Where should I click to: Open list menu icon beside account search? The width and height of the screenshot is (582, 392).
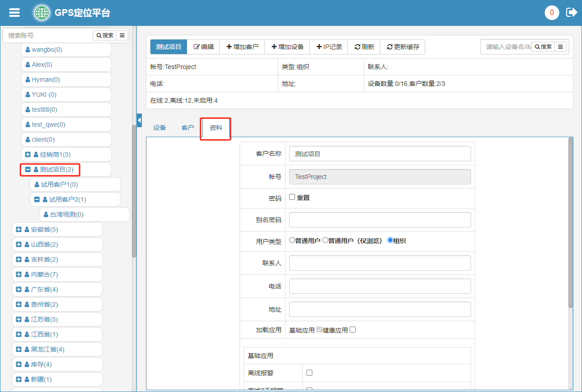(x=122, y=35)
